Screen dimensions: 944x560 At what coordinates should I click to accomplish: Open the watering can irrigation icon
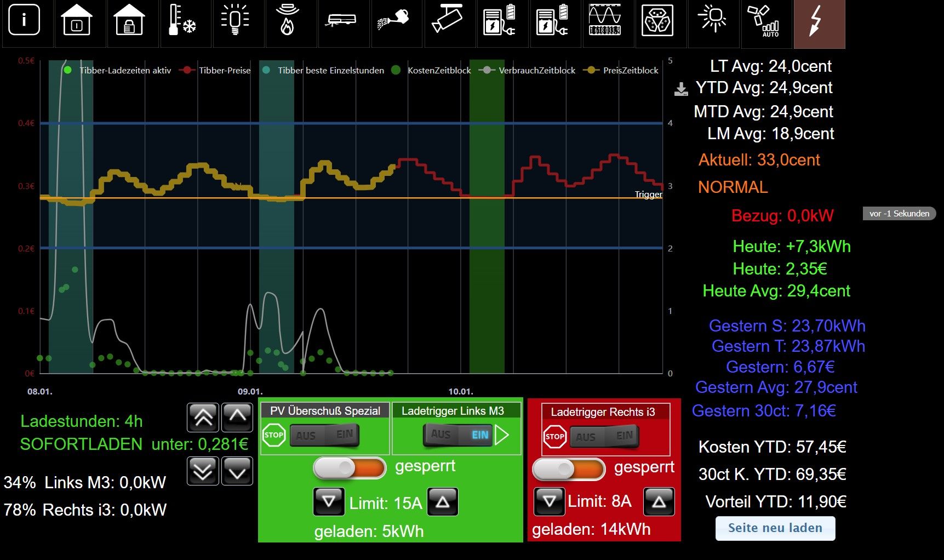point(393,20)
